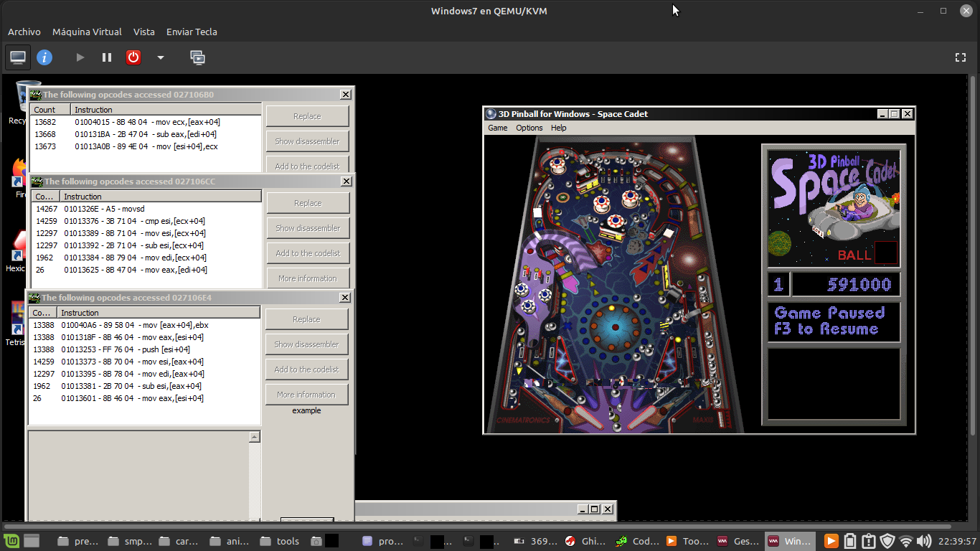Click the volume icon in the system tray

924,541
